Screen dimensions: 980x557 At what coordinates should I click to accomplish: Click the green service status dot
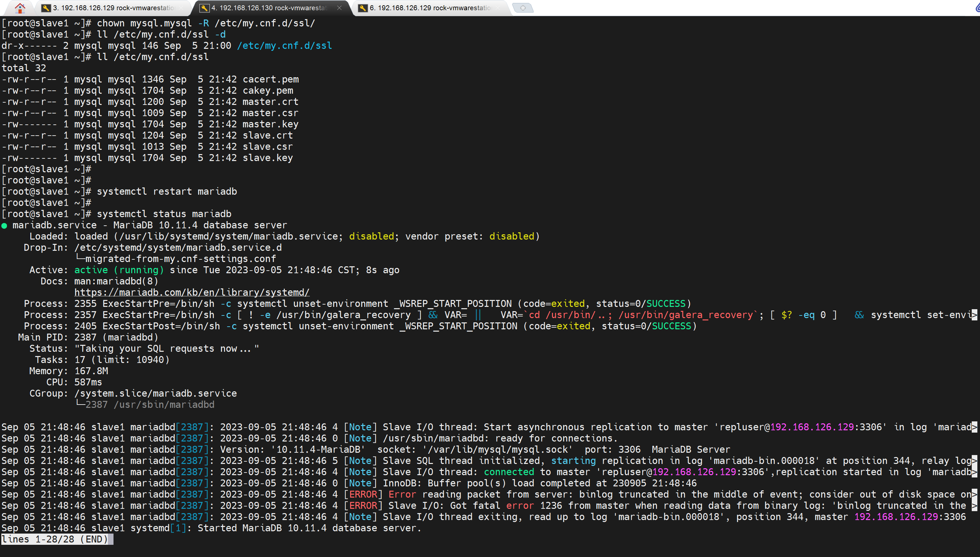coord(5,226)
